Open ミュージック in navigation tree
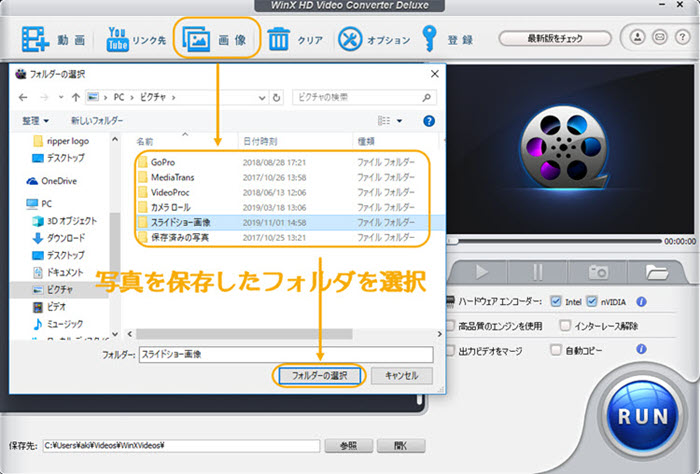 [58, 324]
